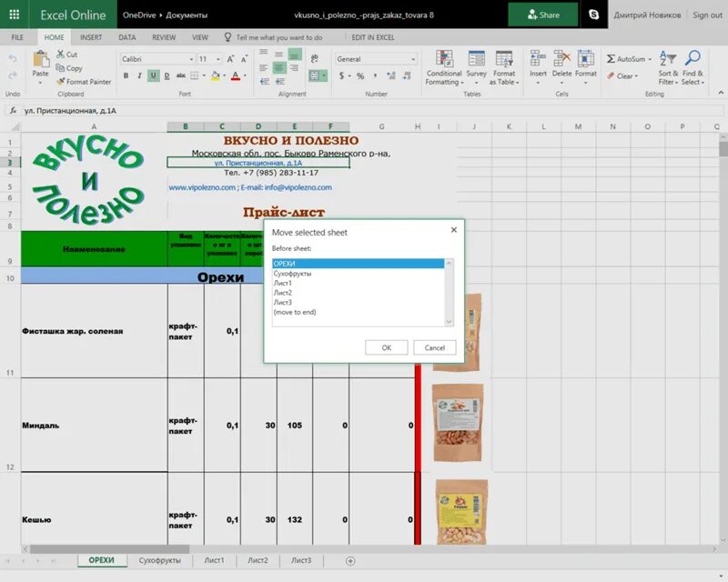Toggle align text right
Image resolution: width=728 pixels, height=582 pixels.
click(x=294, y=68)
